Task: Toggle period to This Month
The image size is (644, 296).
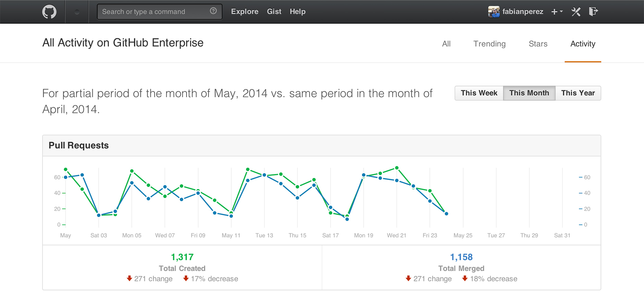Action: tap(529, 93)
